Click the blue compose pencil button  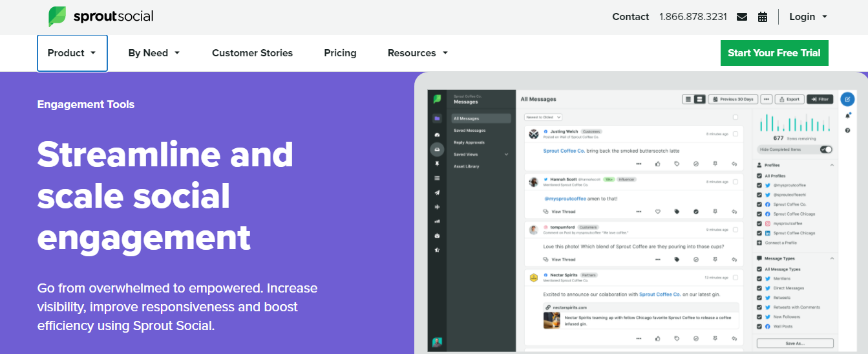click(847, 99)
